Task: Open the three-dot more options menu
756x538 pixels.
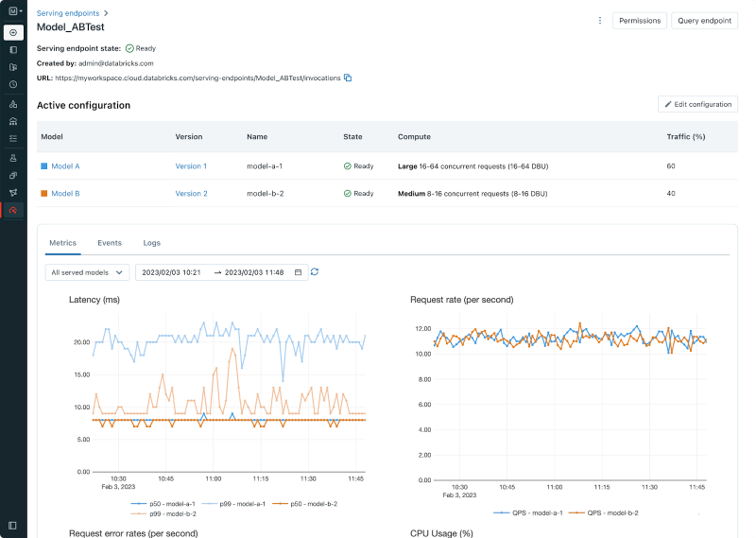Action: click(599, 21)
